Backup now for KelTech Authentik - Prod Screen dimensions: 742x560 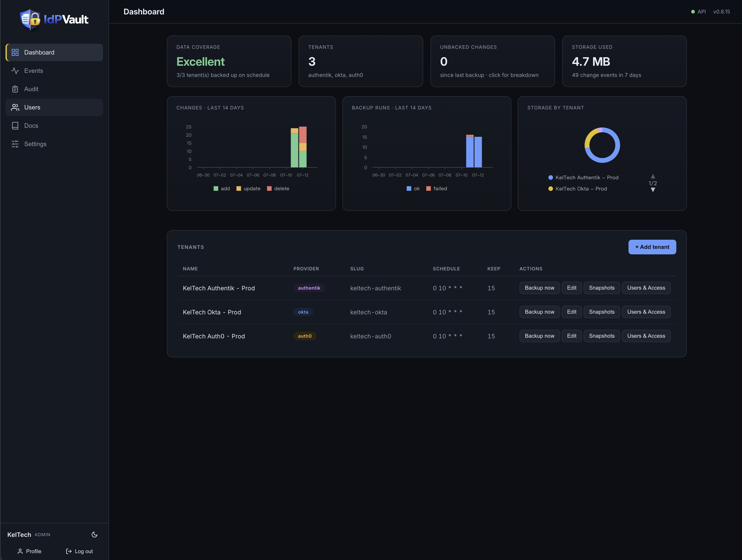pyautogui.click(x=539, y=288)
